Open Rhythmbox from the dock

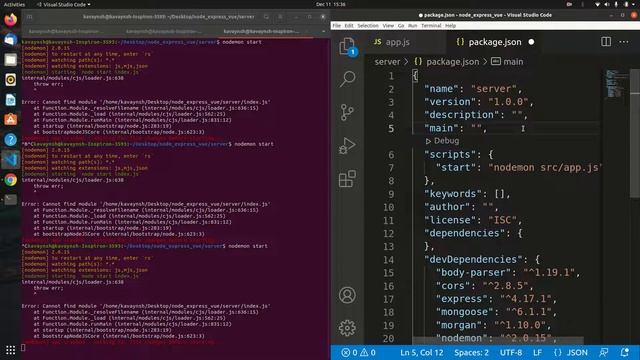(x=11, y=80)
